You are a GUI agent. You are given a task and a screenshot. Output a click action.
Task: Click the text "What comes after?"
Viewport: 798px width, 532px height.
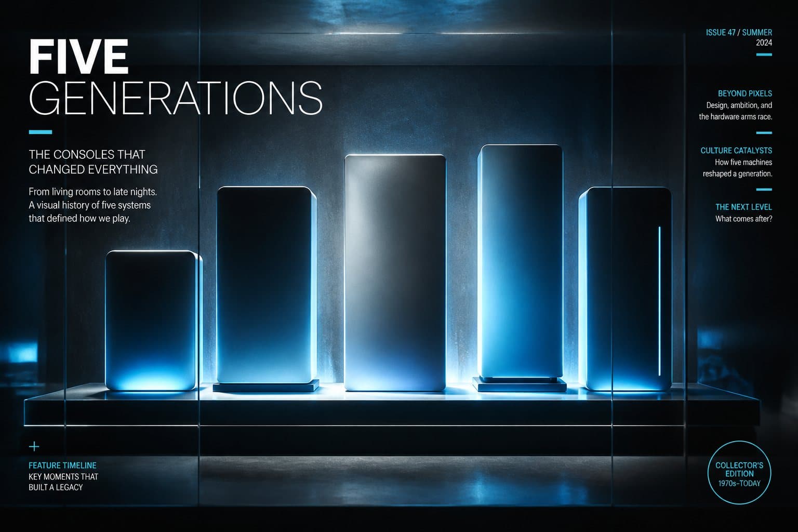tap(743, 219)
